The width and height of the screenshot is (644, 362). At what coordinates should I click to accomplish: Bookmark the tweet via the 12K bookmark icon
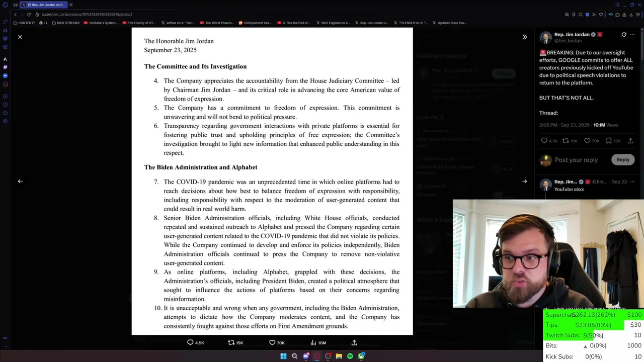point(609,141)
